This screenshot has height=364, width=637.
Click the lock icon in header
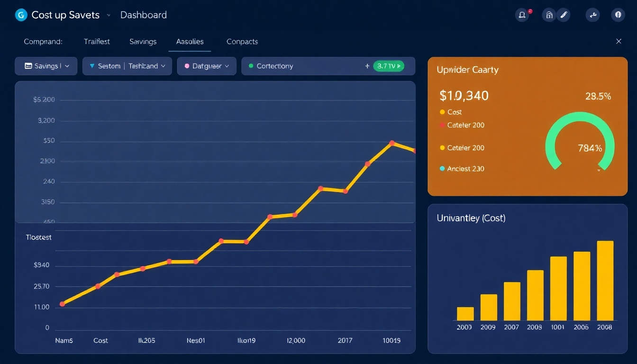(549, 15)
